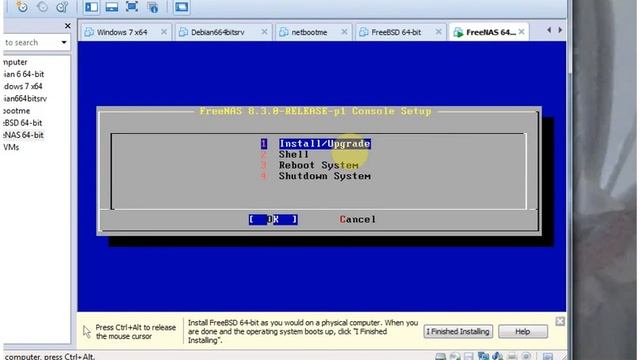This screenshot has height=360, width=640.
Task: Select FreeNAS 64-bit in library
Action: coord(24,135)
